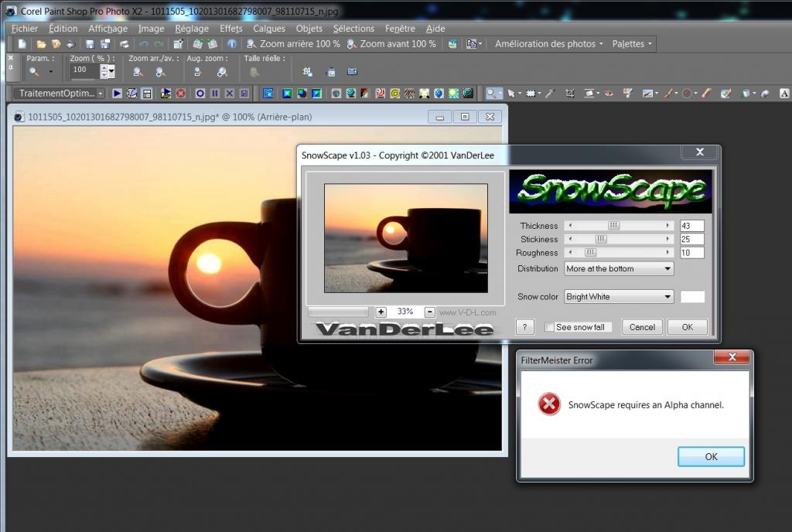The image size is (792, 532).
Task: Open the Réglage menu
Action: click(x=192, y=29)
